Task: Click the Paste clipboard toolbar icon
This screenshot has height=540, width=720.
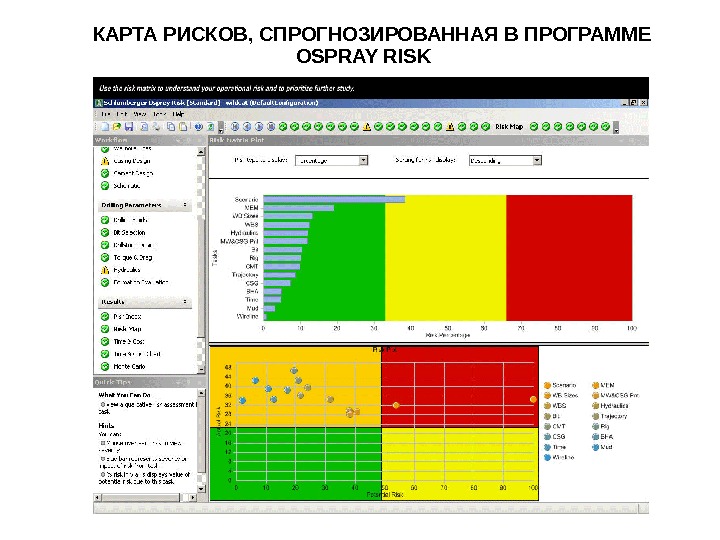Action: [x=183, y=127]
